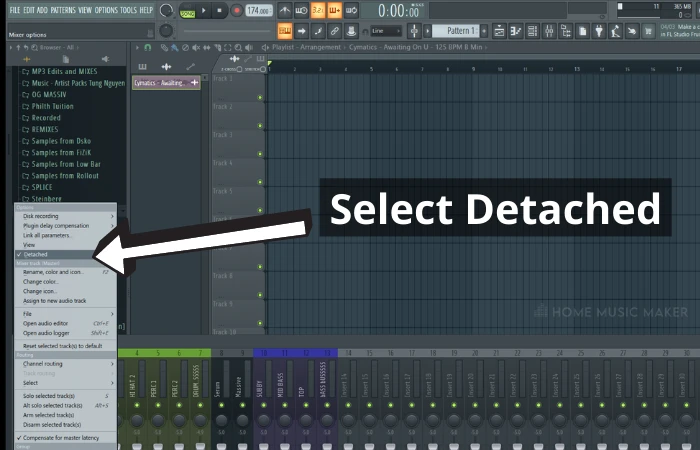Click the Stop button in transport
Viewport: 700px width, 450px height.
coord(219,10)
